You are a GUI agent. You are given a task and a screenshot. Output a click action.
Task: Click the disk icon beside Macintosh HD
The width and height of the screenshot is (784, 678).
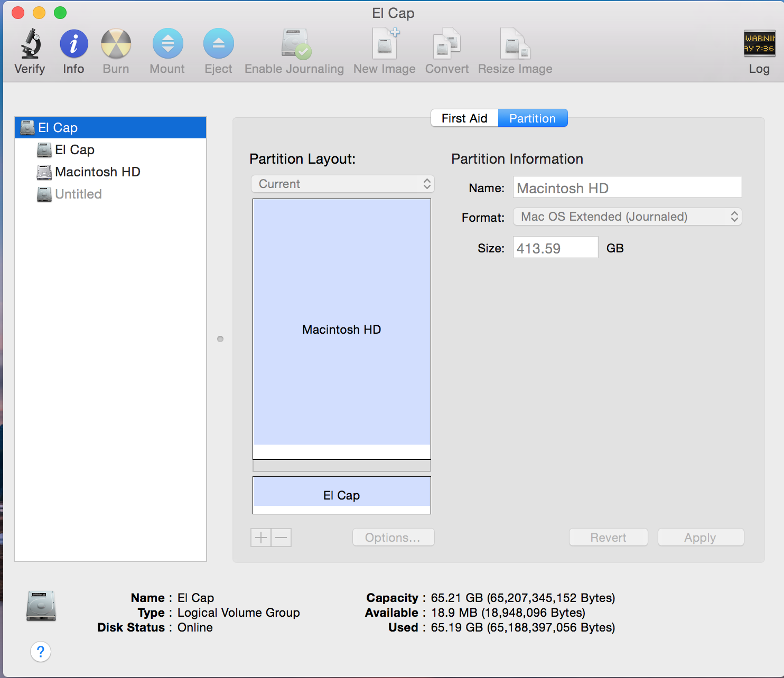point(44,172)
